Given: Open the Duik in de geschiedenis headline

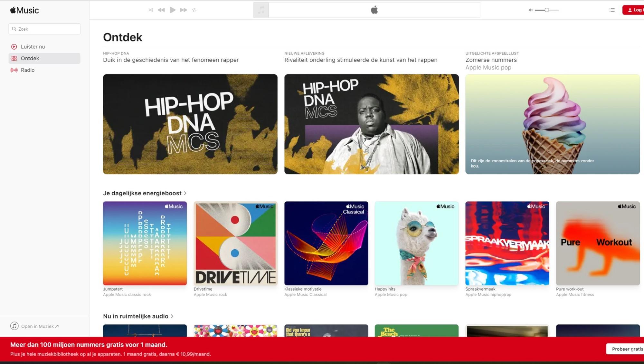Looking at the screenshot, I should tap(171, 60).
